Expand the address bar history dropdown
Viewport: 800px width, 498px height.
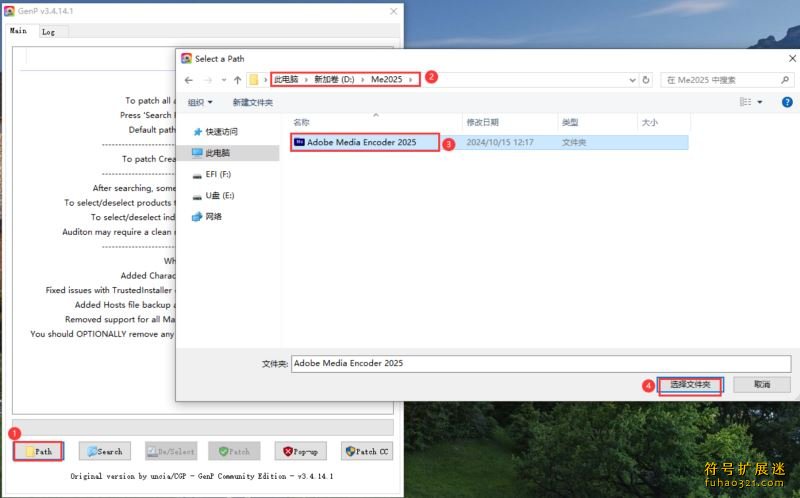coord(632,80)
